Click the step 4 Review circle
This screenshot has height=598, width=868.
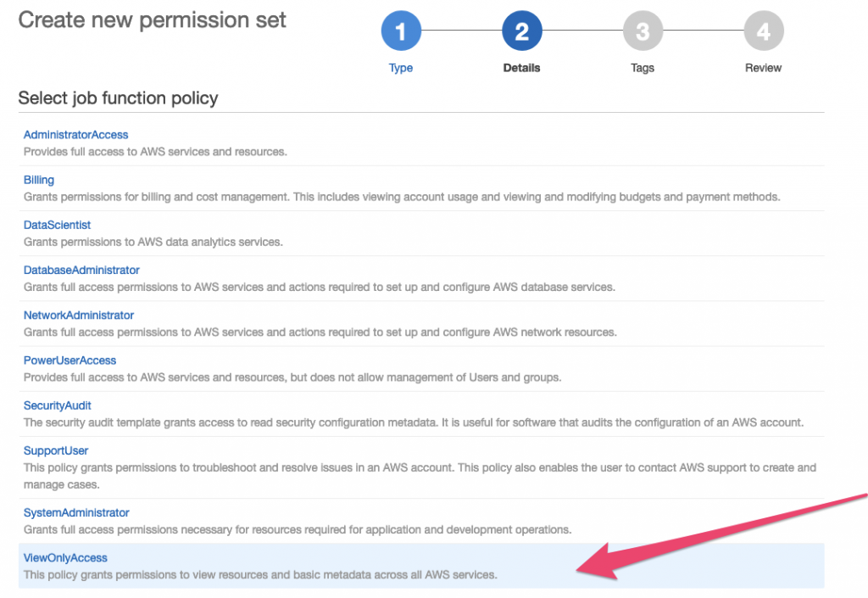pos(764,32)
